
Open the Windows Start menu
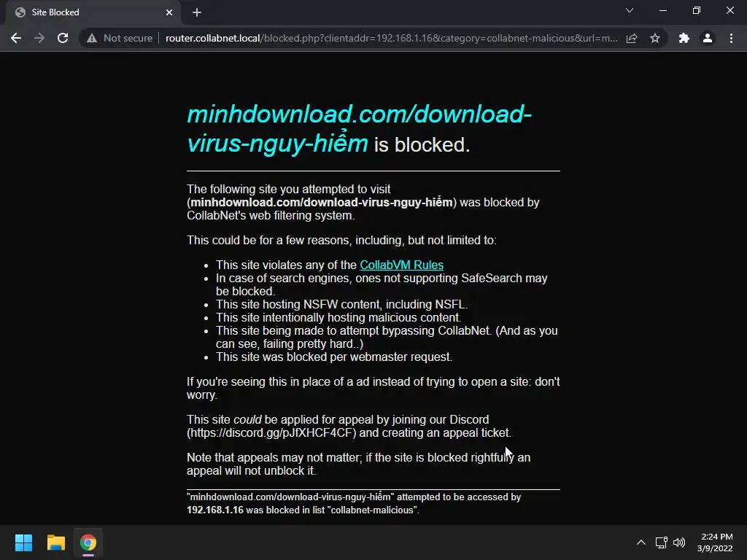coord(23,542)
